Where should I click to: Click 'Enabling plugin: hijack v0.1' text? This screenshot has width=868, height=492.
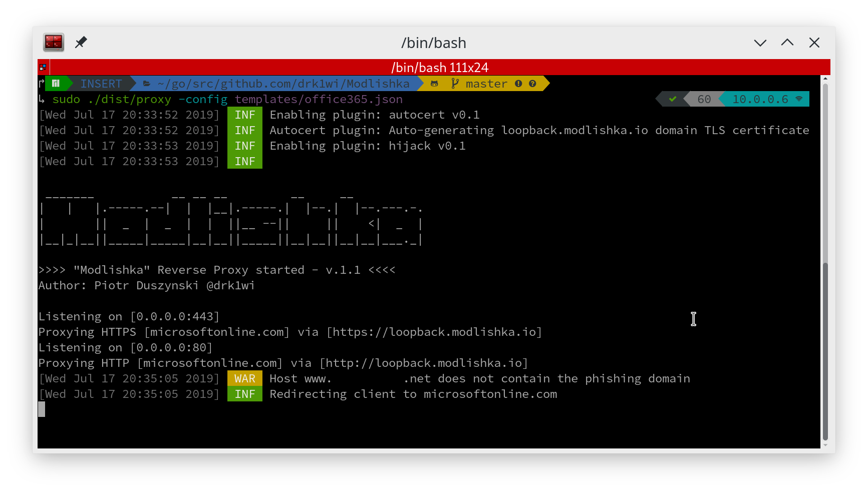click(x=368, y=146)
